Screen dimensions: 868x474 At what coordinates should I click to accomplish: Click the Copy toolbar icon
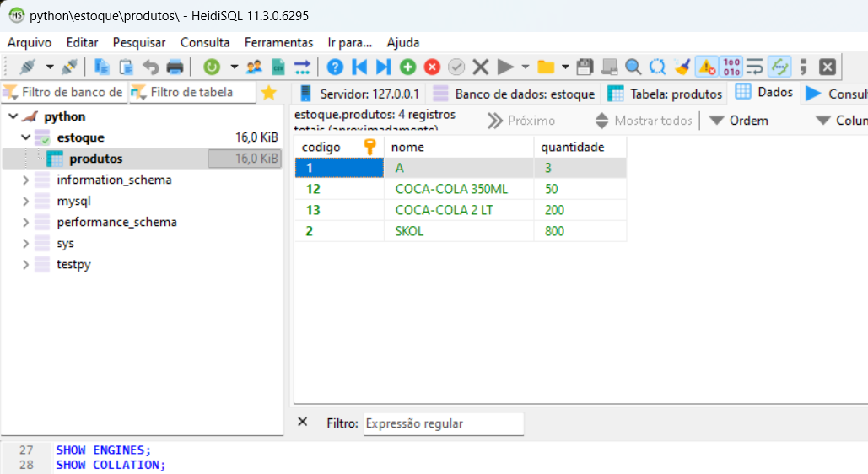(101, 67)
